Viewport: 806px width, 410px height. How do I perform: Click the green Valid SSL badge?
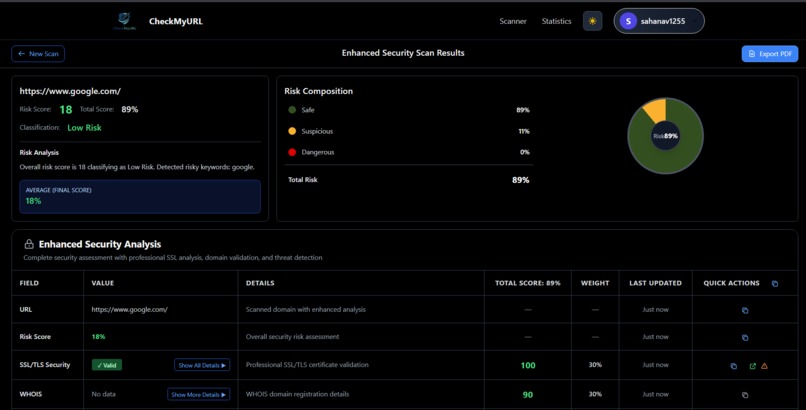[107, 365]
